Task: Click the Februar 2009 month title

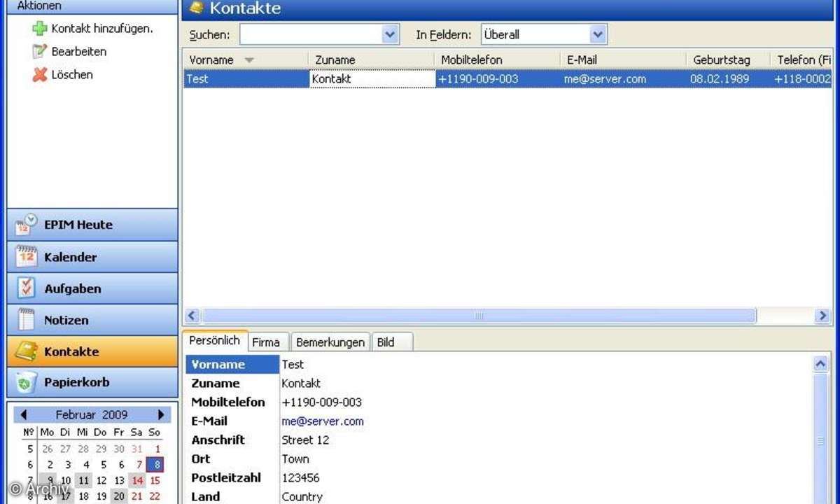Action: click(x=92, y=414)
